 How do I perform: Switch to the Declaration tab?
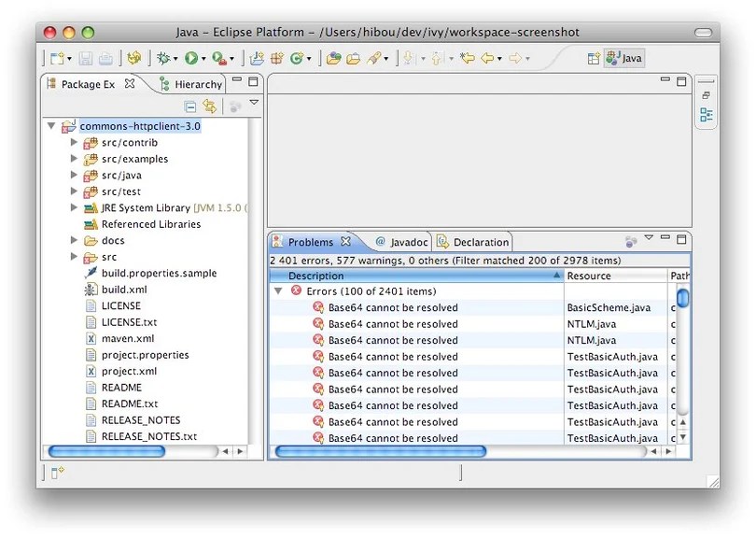point(473,242)
